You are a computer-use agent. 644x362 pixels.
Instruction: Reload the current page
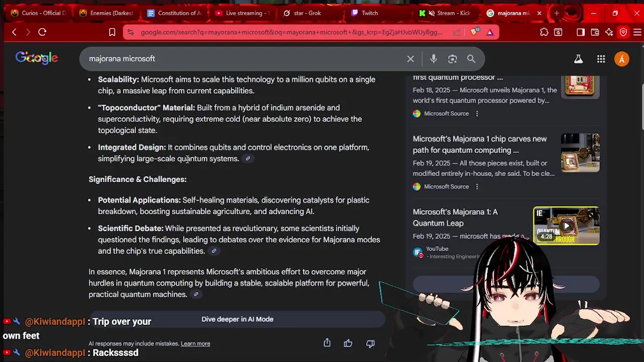(42, 32)
